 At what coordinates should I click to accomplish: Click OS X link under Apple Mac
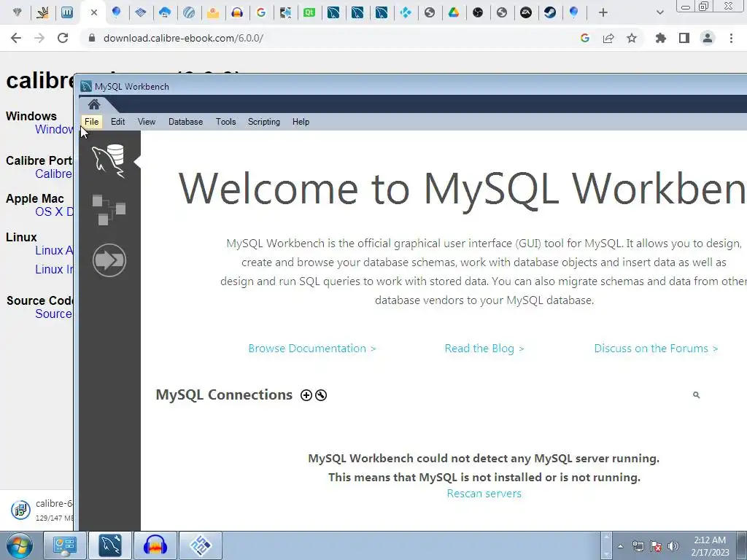click(54, 212)
